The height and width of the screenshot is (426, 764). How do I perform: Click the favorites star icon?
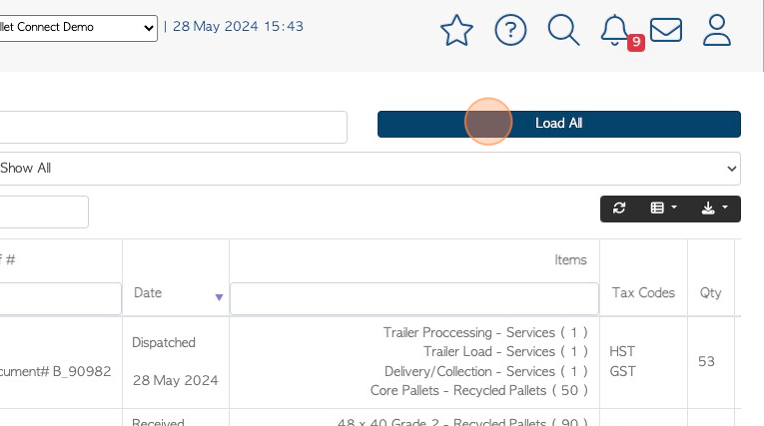[x=457, y=30]
